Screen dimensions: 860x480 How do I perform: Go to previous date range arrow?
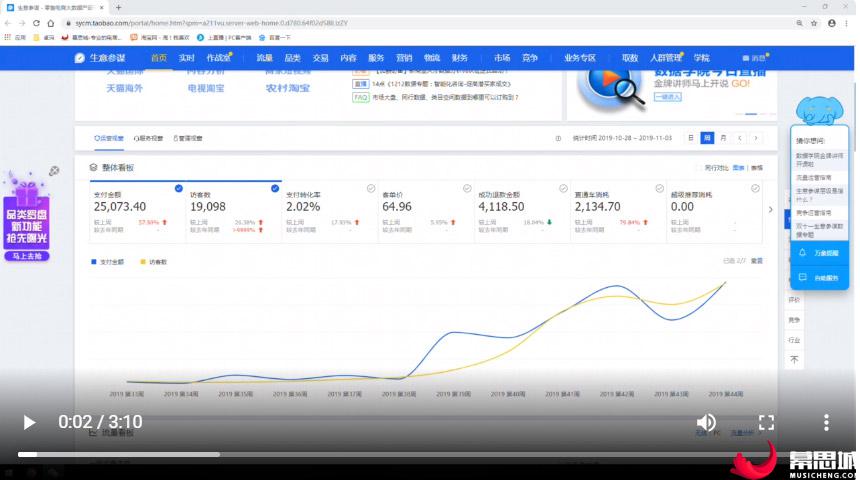(739, 138)
